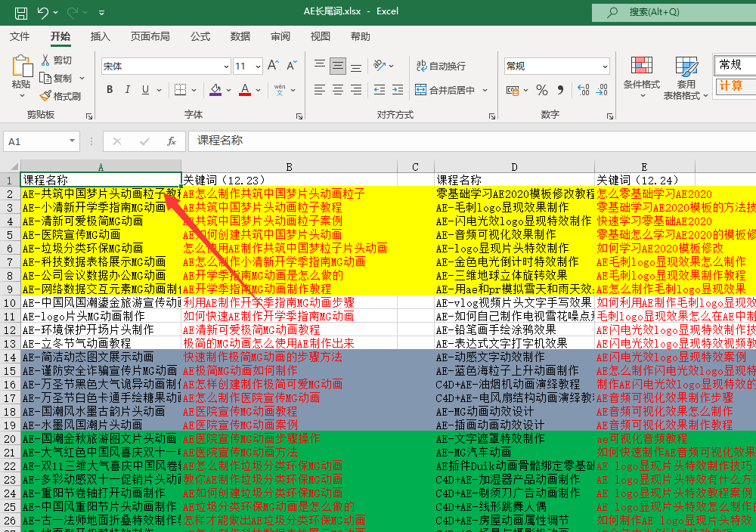This screenshot has height=532, width=756.
Task: Switch to the 公式 tab
Action: click(200, 36)
